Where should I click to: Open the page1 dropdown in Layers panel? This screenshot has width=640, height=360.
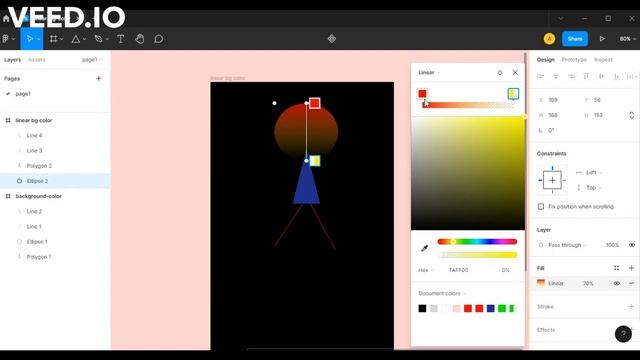point(92,60)
